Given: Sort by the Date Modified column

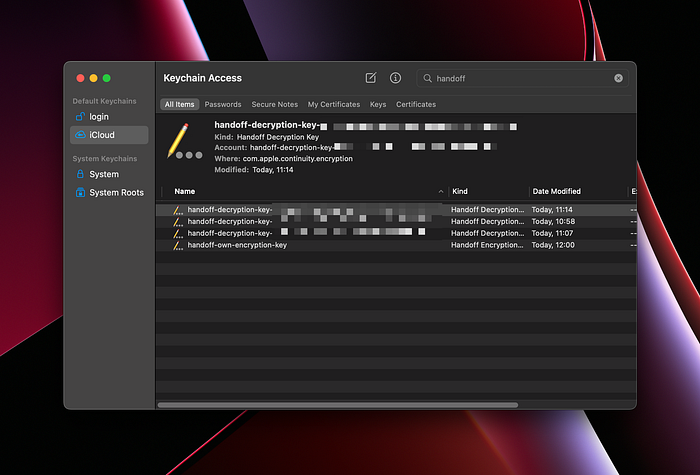Looking at the screenshot, I should pos(578,191).
